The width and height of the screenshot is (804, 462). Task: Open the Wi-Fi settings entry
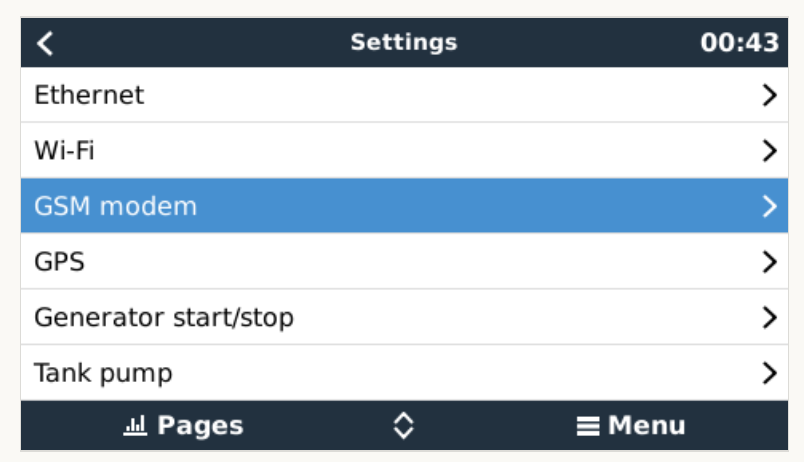pos(404,151)
